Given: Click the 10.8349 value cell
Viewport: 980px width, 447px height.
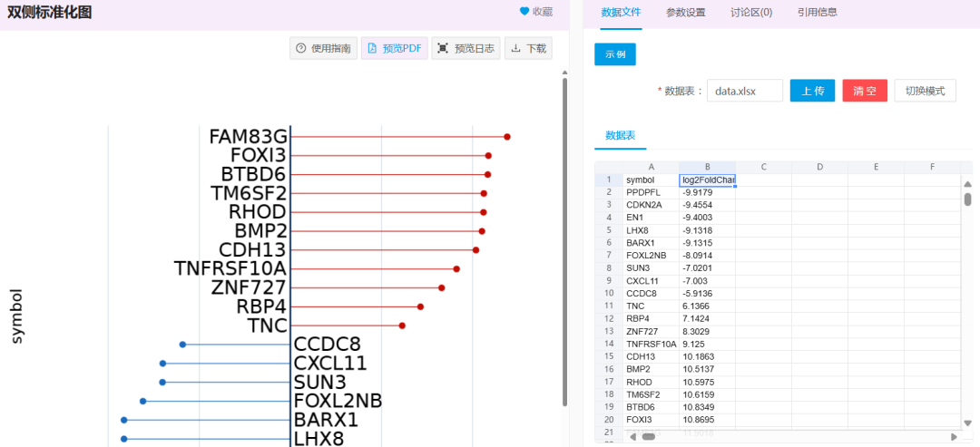Looking at the screenshot, I should click(707, 407).
